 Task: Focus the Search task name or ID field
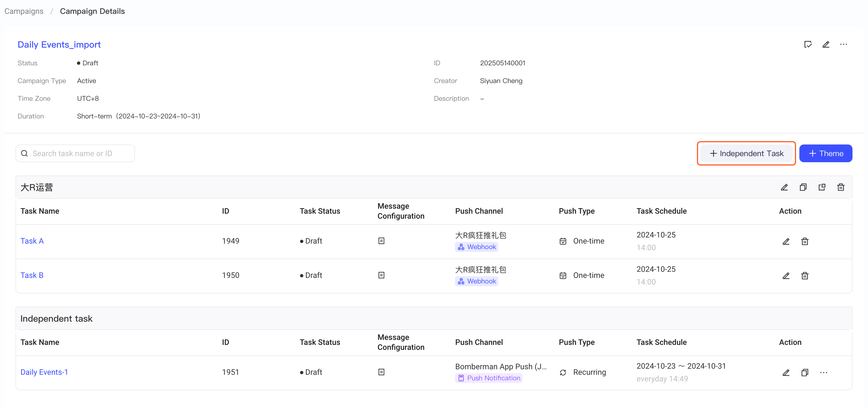(75, 153)
